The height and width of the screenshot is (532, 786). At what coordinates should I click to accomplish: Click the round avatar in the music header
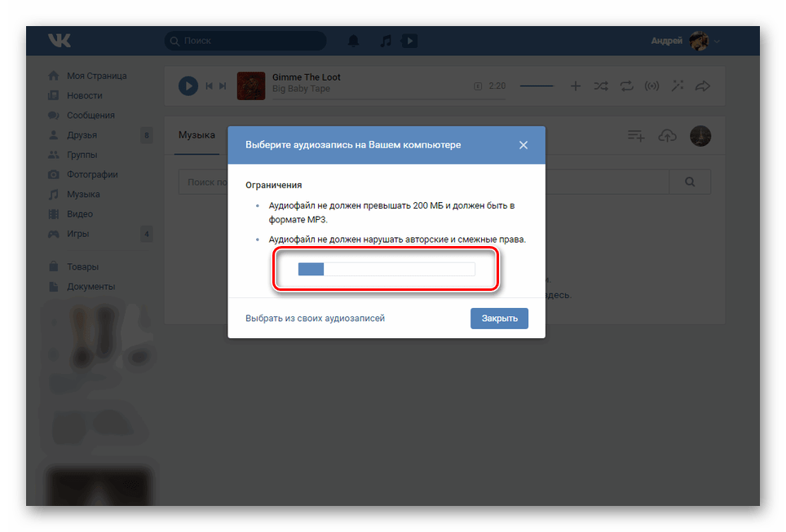pos(700,136)
